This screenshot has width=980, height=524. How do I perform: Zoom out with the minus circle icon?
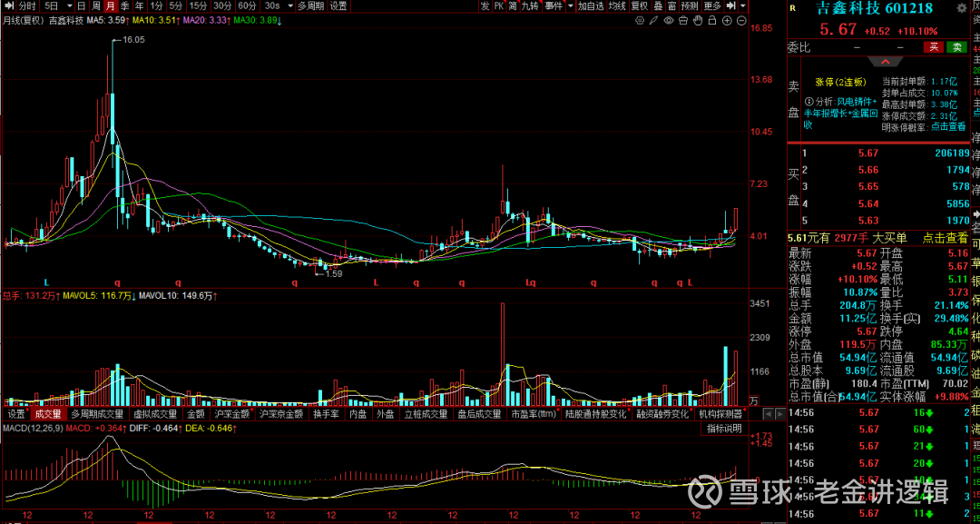742,21
